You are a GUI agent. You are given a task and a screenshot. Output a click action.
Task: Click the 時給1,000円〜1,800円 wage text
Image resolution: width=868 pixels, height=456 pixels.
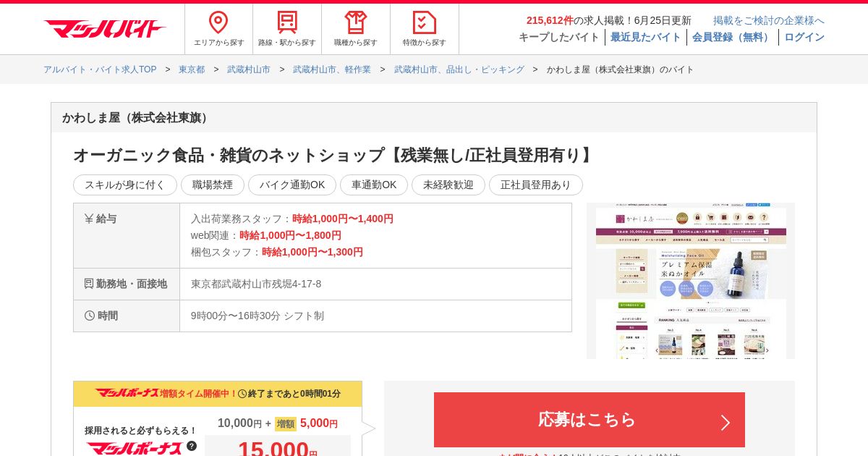(x=290, y=235)
